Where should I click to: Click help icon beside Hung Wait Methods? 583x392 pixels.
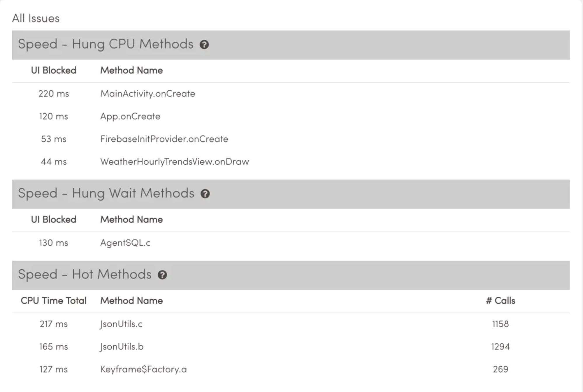205,194
